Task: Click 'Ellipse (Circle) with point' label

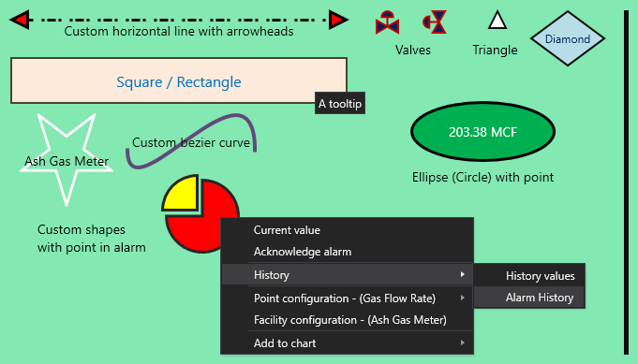Action: pos(482,177)
